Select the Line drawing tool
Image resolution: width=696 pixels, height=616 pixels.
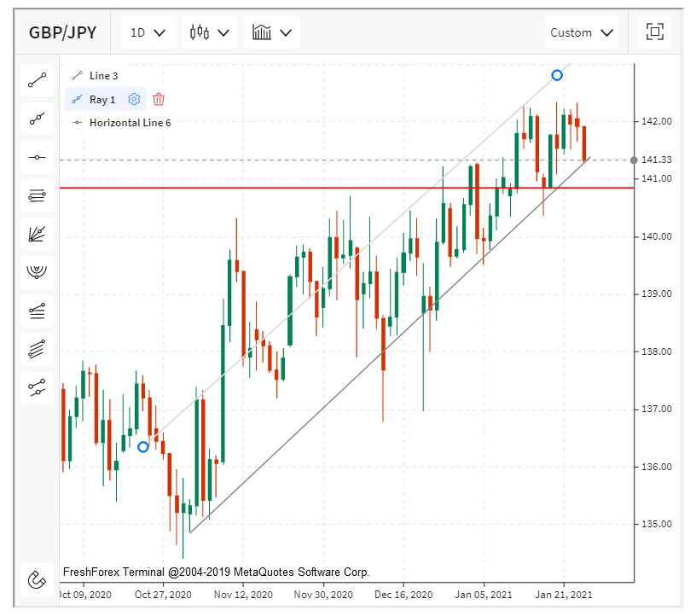(x=38, y=80)
